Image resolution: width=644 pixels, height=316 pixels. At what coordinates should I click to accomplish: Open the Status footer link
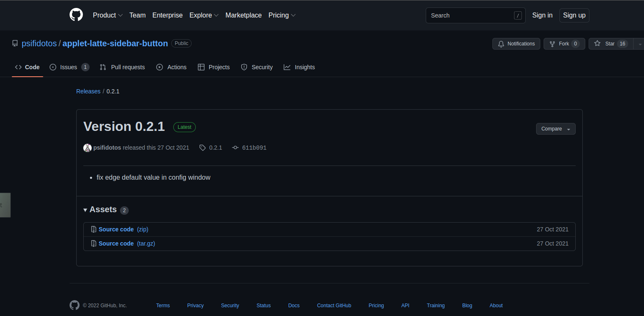coord(264,306)
